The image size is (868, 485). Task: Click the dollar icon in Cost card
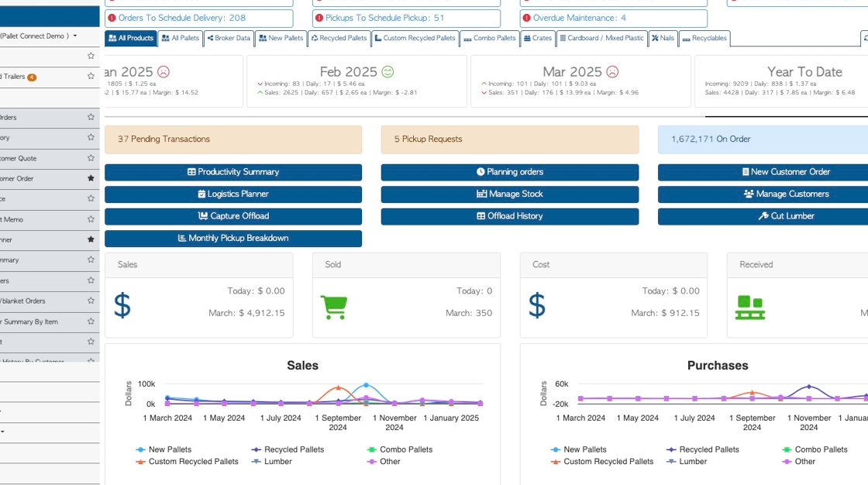pos(537,305)
